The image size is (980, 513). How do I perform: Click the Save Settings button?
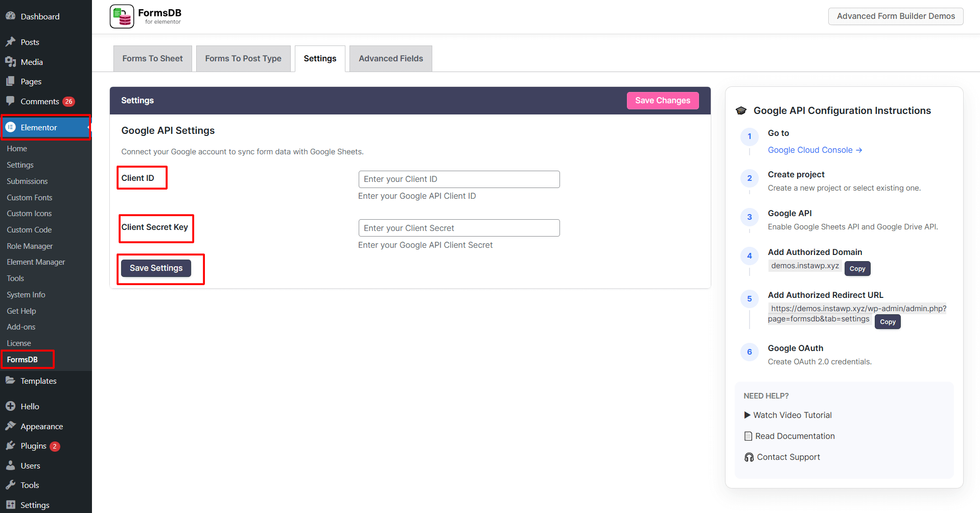[156, 268]
